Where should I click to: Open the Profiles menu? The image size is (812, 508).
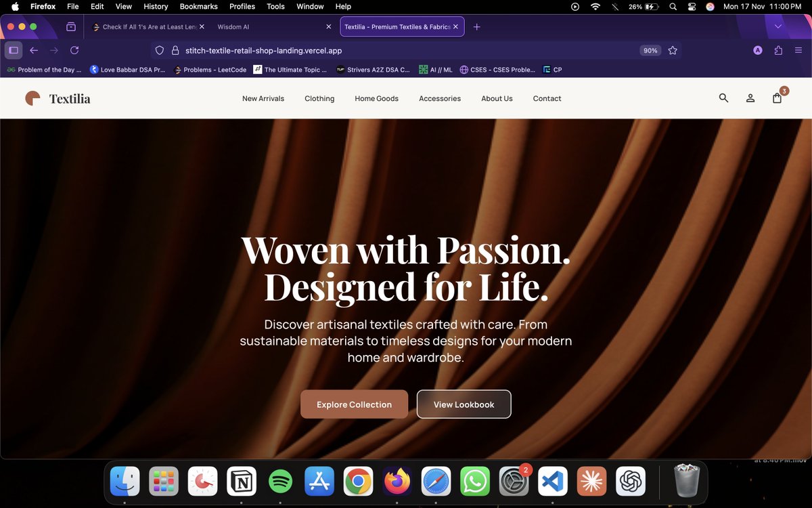coord(242,6)
